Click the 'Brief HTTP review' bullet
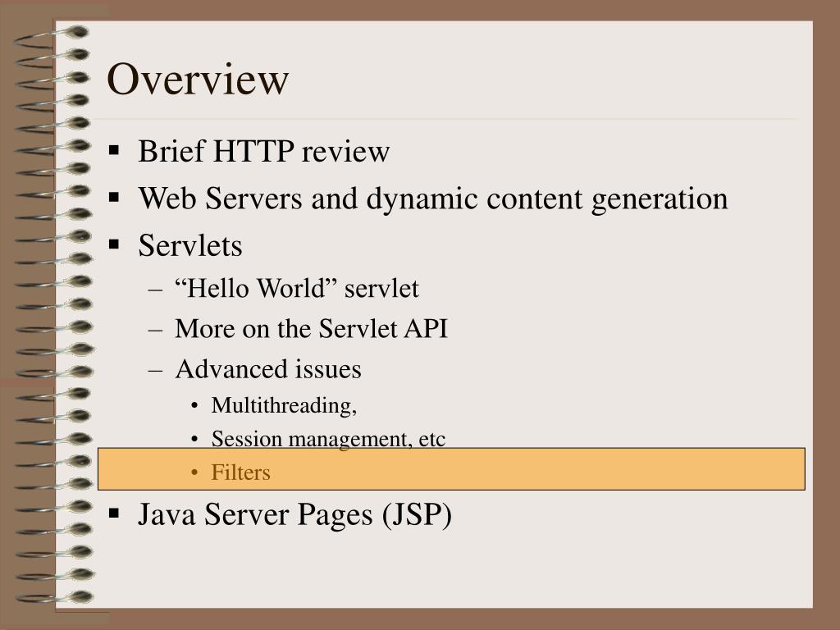This screenshot has height=630, width=840. tap(263, 151)
